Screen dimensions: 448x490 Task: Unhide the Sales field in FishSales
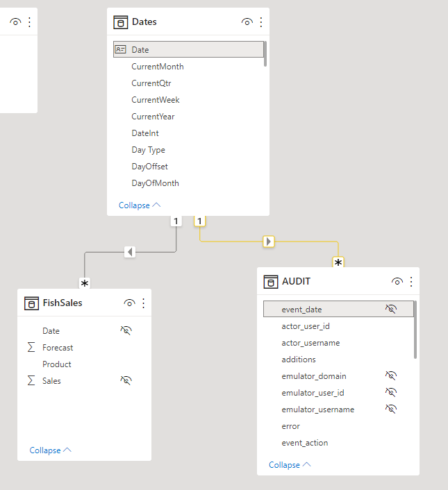(x=126, y=380)
